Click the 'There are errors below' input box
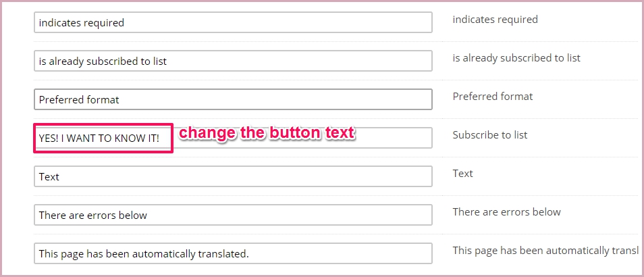This screenshot has height=277, width=644. [x=233, y=215]
